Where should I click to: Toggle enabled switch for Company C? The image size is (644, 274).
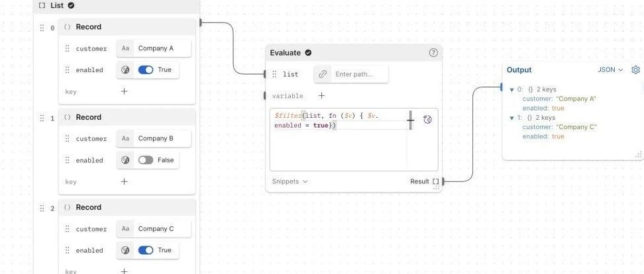(x=145, y=250)
